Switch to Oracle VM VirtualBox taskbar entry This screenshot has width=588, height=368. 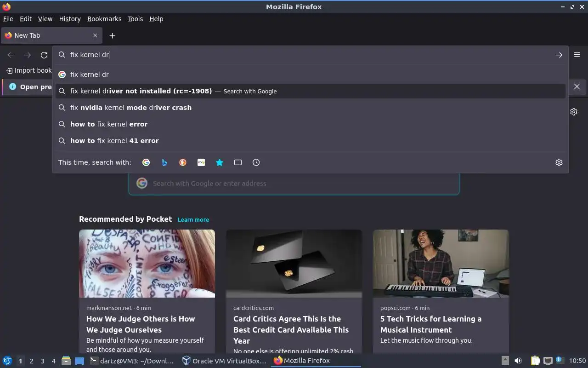224,361
